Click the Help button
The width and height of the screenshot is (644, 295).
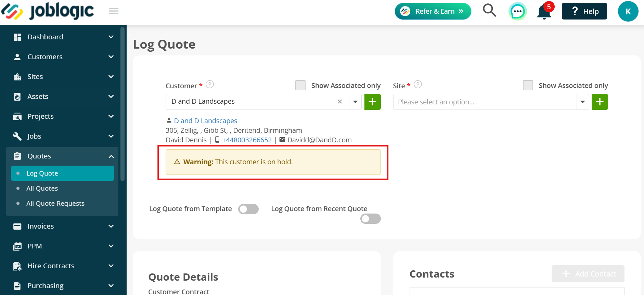584,11
